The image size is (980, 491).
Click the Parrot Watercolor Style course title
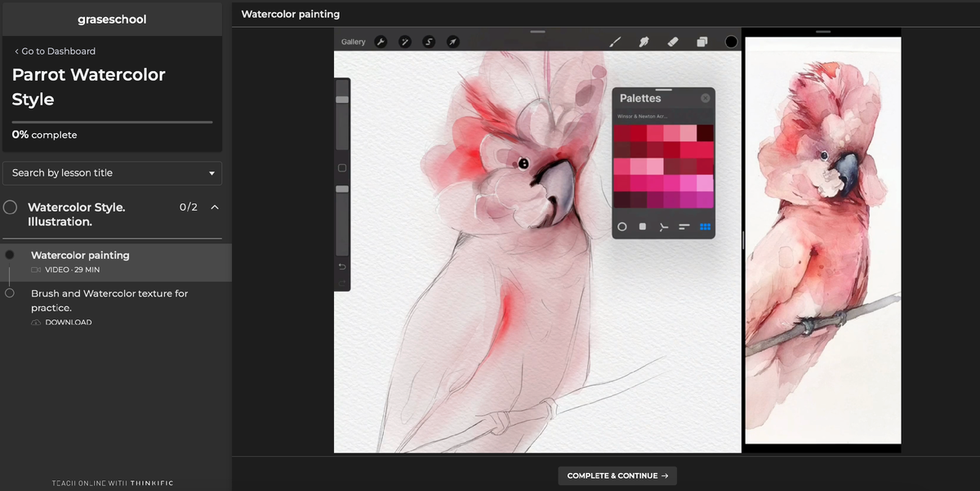(x=89, y=87)
